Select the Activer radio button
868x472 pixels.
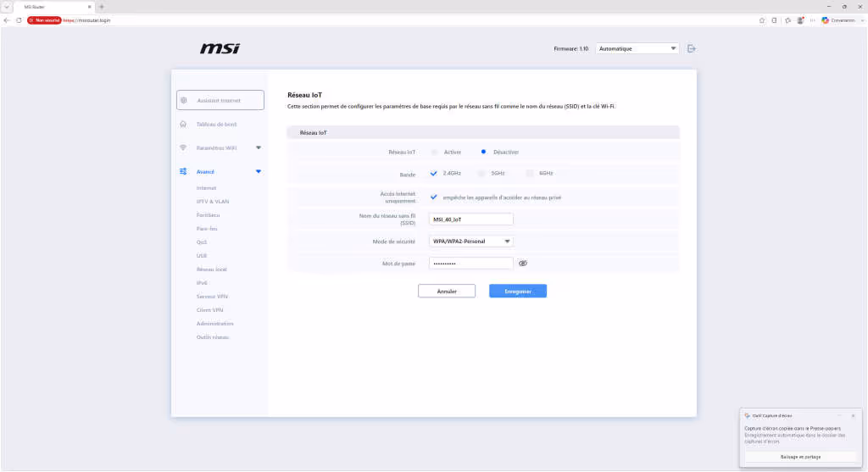[434, 153]
